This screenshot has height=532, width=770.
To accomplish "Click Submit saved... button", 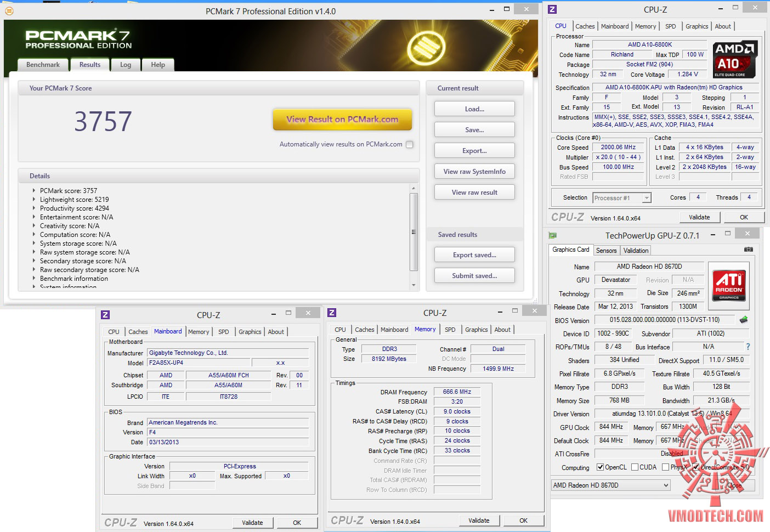I will pyautogui.click(x=474, y=276).
